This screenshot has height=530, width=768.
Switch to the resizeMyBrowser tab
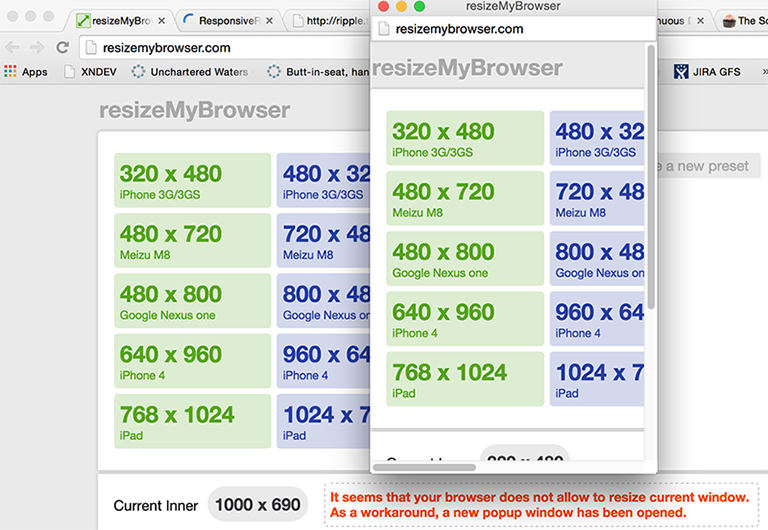click(120, 21)
